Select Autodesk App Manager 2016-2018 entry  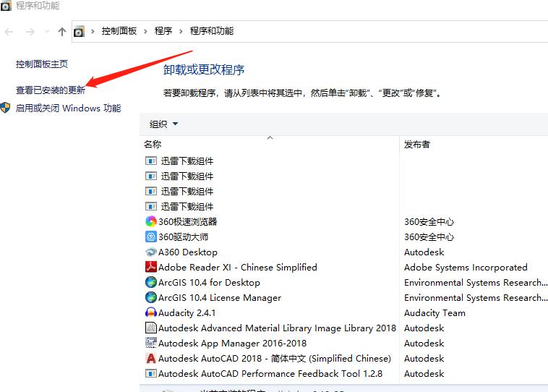232,344
